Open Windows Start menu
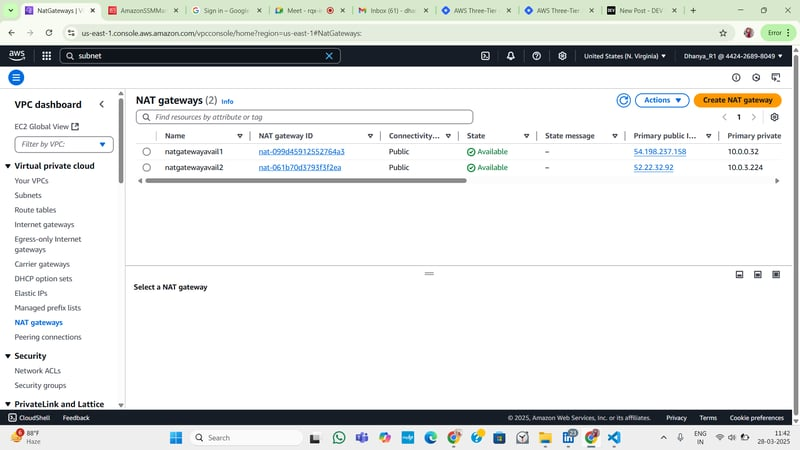This screenshot has width=800, height=450. [x=176, y=438]
